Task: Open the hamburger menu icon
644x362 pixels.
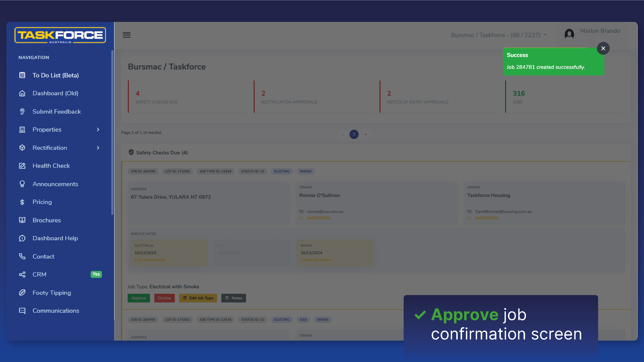Action: [127, 35]
